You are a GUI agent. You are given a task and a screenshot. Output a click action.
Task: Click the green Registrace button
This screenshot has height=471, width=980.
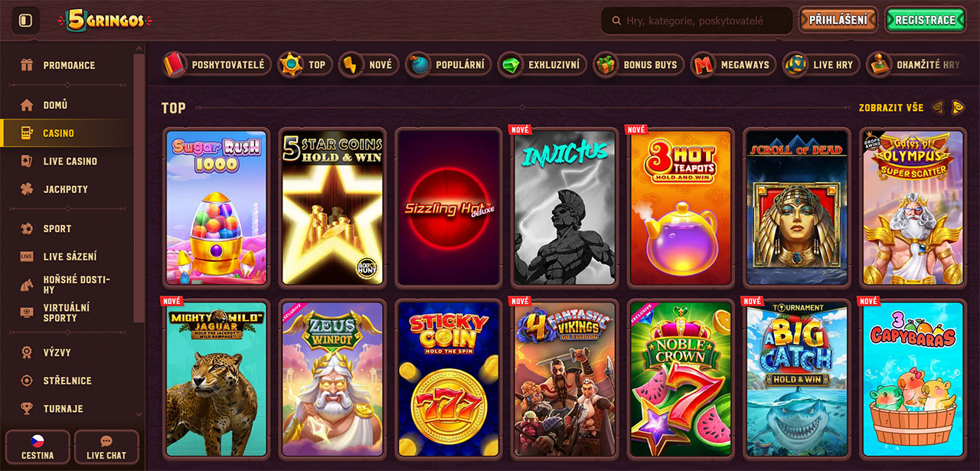click(925, 21)
